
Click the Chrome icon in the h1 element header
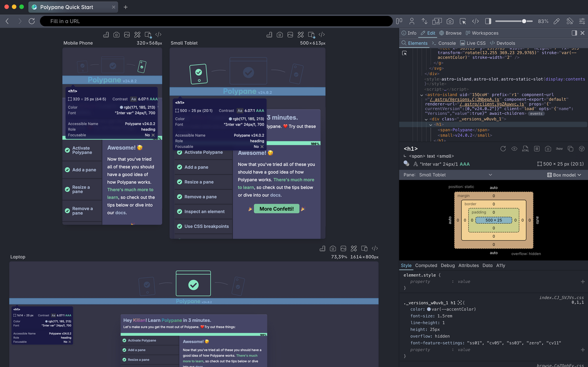click(582, 149)
